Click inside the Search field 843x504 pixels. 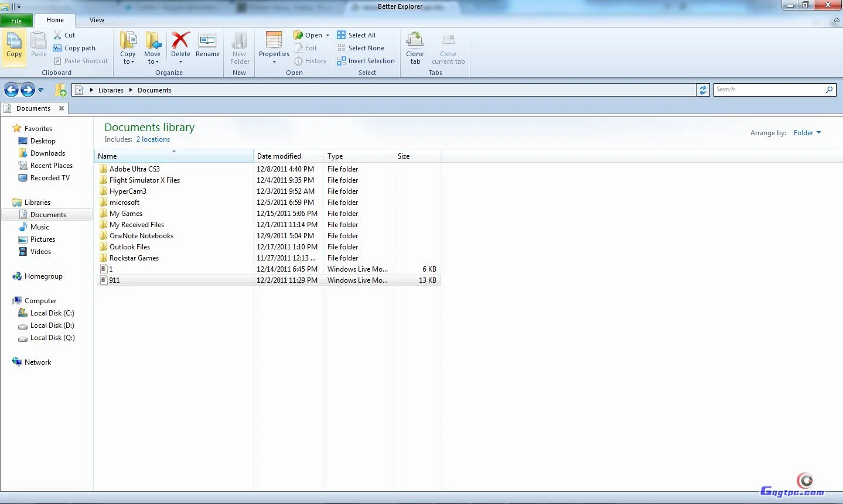point(769,90)
